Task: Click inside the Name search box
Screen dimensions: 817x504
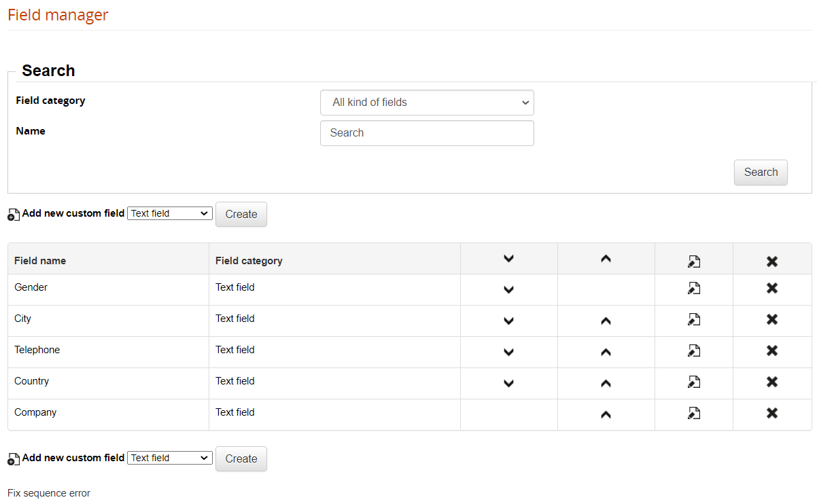Action: (427, 132)
